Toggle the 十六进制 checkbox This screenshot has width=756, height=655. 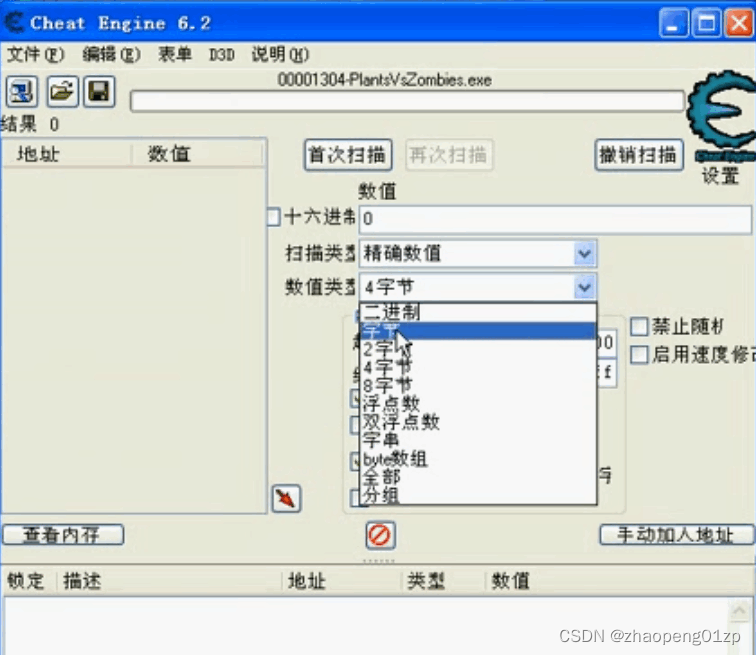pos(273,216)
